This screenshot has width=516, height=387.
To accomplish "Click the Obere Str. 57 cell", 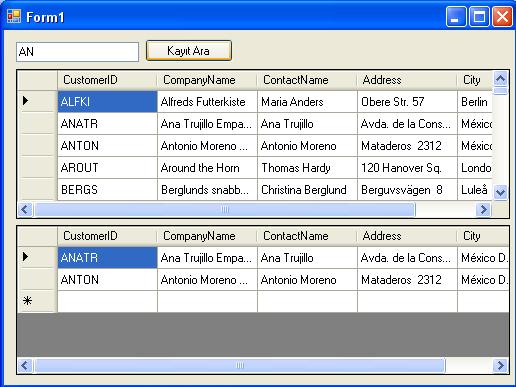I will pos(407,101).
